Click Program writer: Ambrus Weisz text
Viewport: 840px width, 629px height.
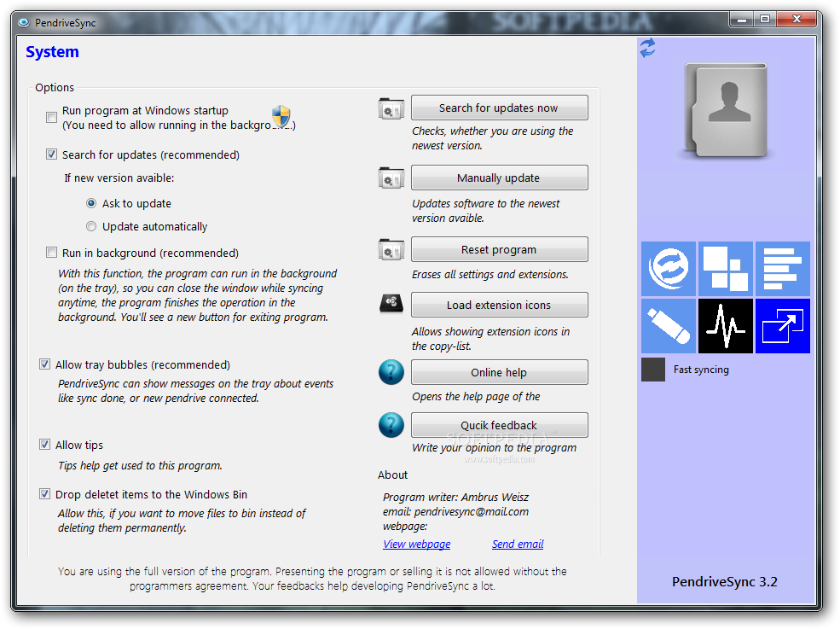point(456,497)
